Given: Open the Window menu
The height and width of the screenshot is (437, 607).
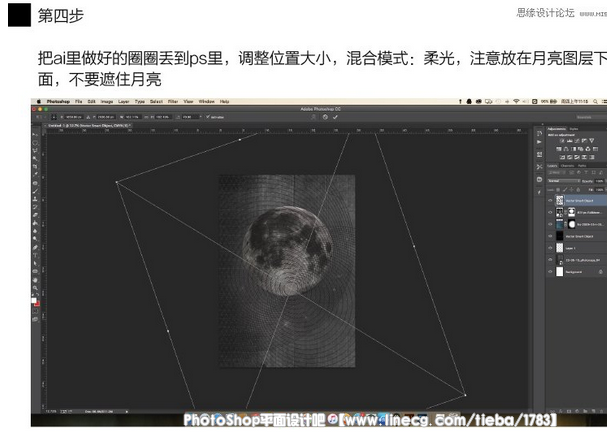Looking at the screenshot, I should 207,102.
